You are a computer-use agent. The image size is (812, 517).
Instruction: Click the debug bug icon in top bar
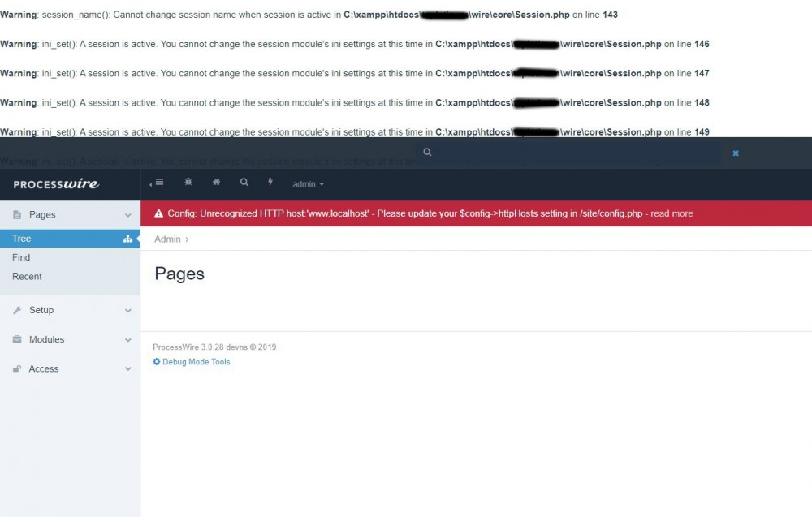tap(188, 183)
